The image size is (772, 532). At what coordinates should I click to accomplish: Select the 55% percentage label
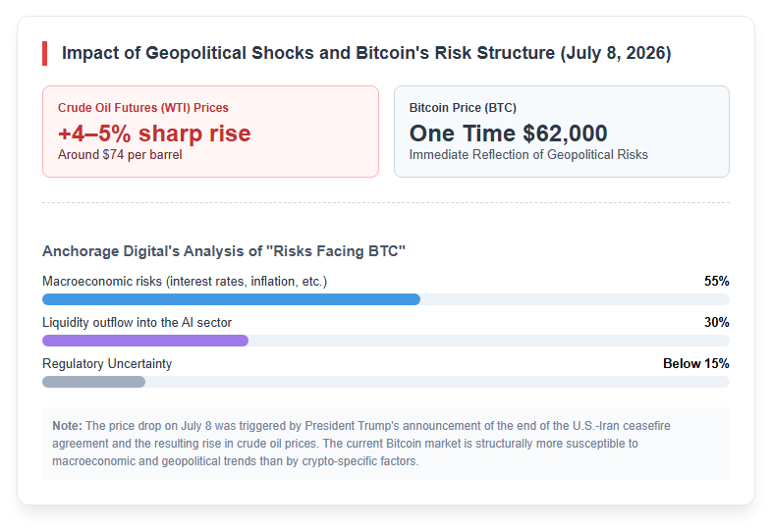pos(716,281)
